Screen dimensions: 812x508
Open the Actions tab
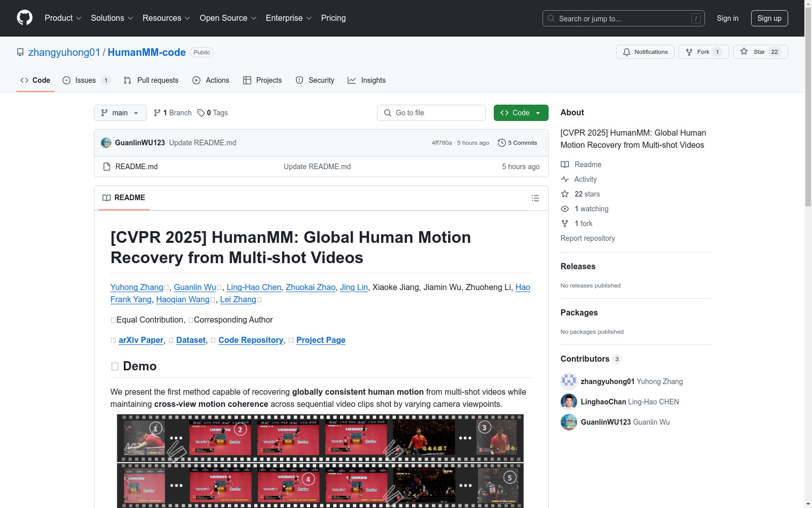point(211,80)
